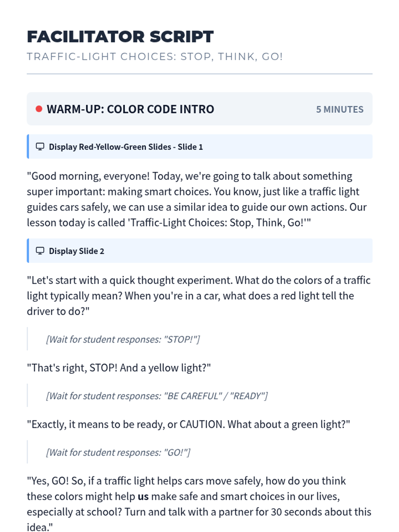Click the Display Slide 2 cue text
Screen dimensions: 399x532
pyautogui.click(x=76, y=251)
